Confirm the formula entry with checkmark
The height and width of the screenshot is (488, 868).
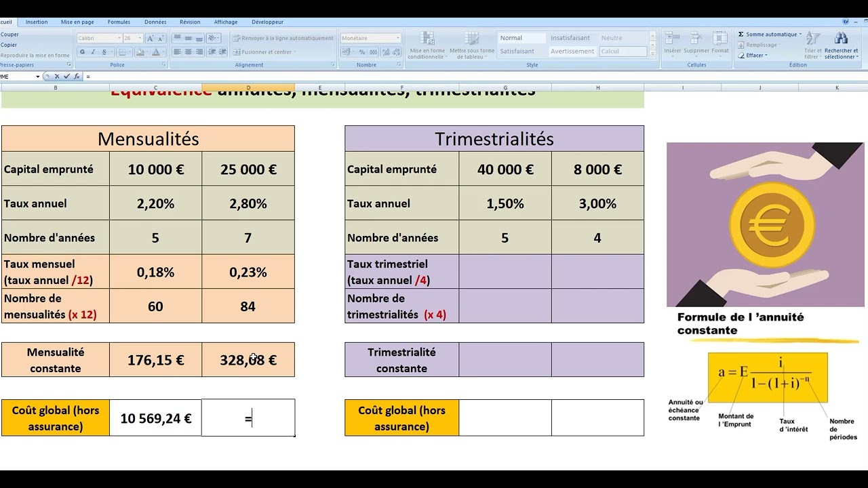tap(66, 77)
